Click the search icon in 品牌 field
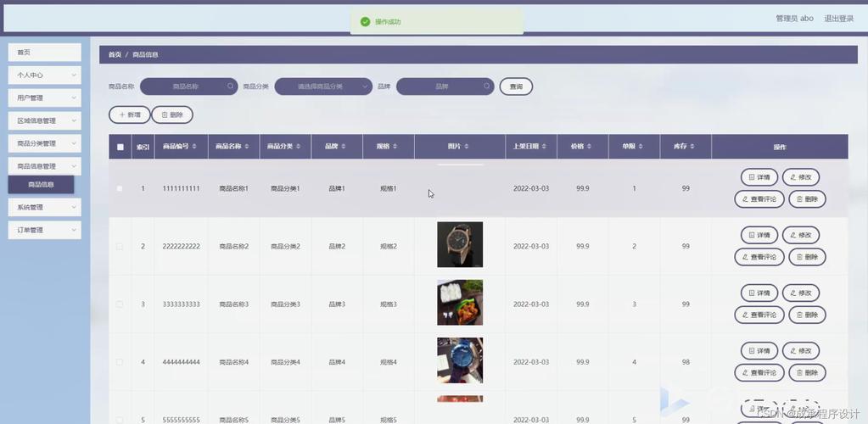Screen dimensions: 868x424 [x=487, y=86]
